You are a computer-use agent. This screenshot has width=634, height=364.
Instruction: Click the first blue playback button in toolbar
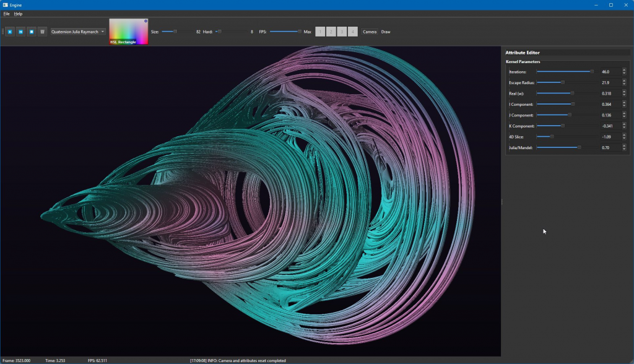[x=10, y=32]
